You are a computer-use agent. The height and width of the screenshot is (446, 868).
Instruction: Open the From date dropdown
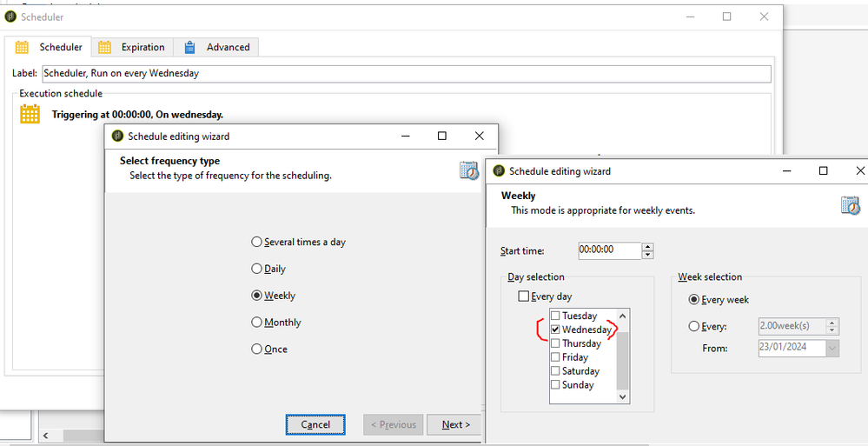click(x=833, y=348)
